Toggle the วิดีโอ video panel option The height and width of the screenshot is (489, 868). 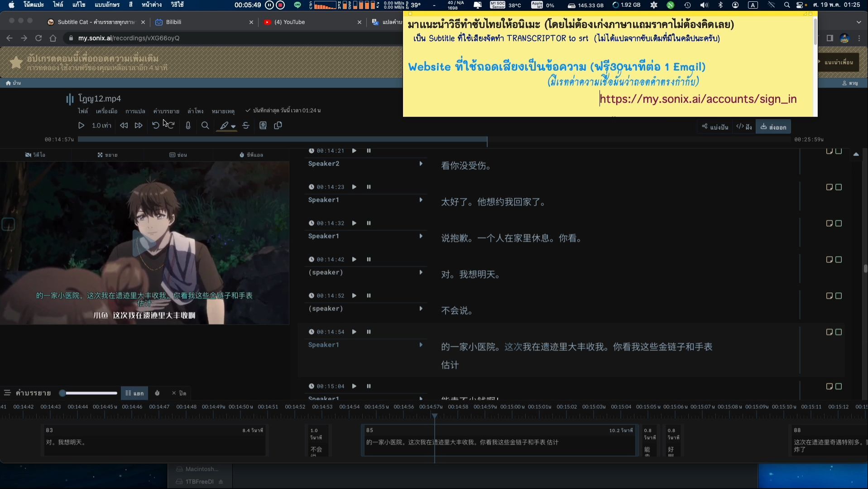click(x=35, y=155)
